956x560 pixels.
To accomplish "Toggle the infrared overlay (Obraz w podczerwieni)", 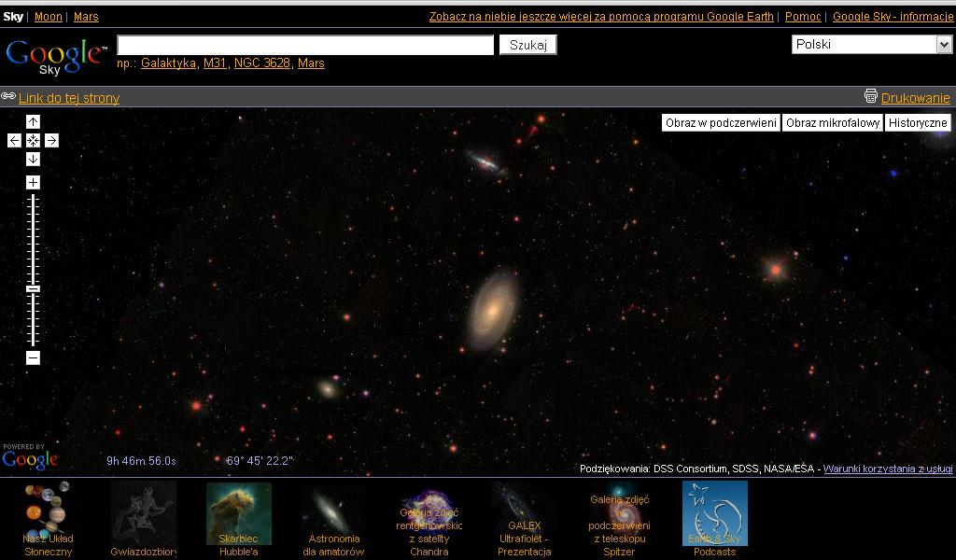I will pos(721,123).
